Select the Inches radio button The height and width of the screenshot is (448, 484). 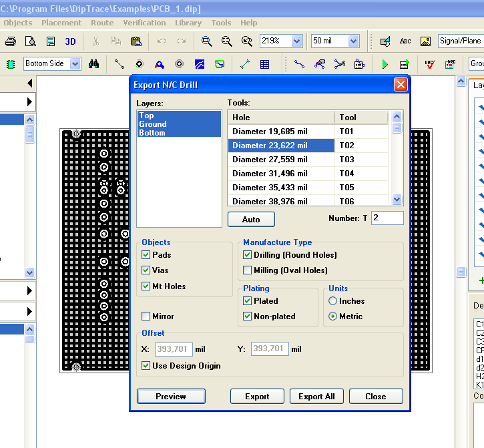click(332, 301)
